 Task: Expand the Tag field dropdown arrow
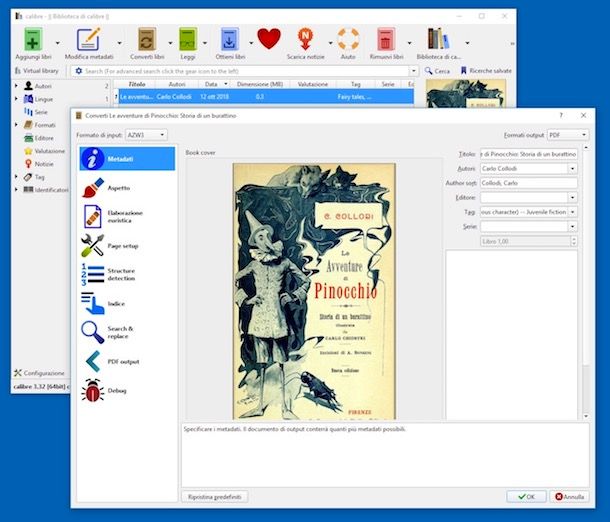point(572,212)
